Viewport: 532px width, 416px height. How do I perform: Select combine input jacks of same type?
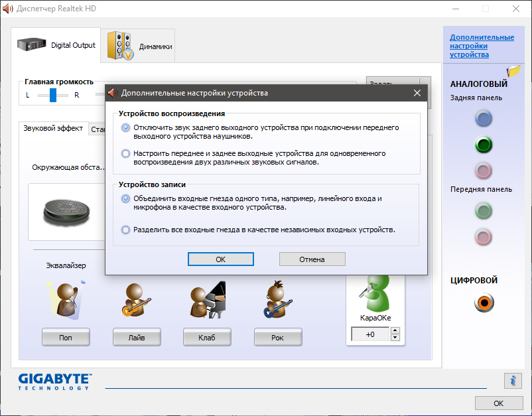[125, 198]
